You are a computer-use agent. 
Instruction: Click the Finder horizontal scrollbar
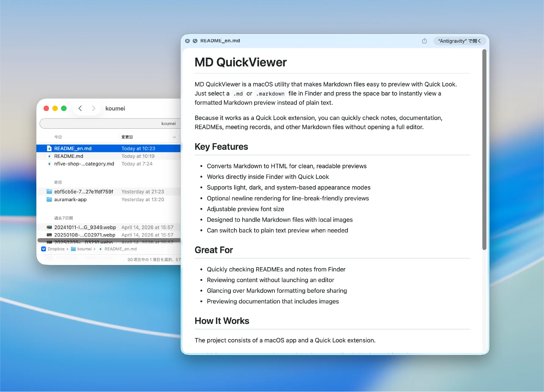pyautogui.click(x=109, y=240)
